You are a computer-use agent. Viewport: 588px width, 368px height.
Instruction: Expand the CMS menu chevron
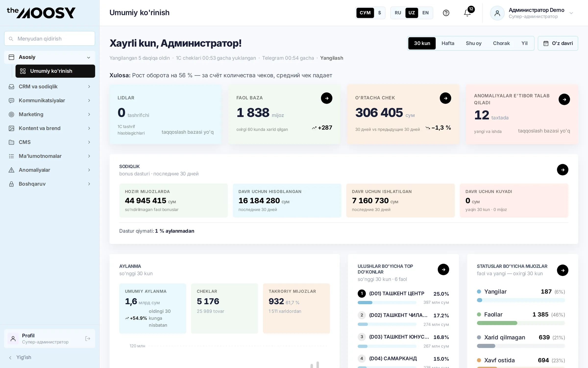click(x=89, y=142)
